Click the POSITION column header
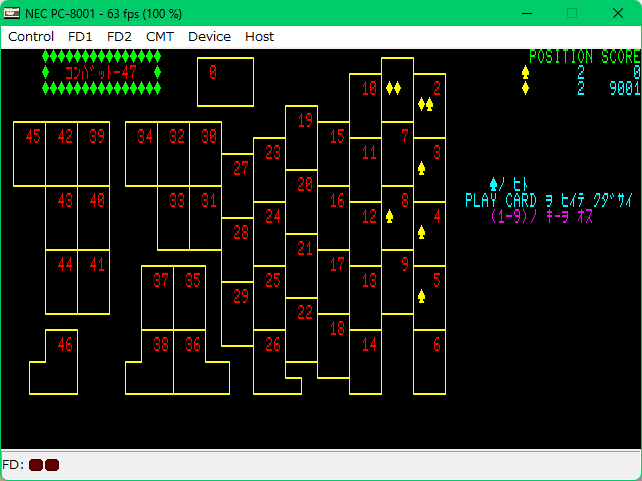Viewport: 642px width, 481px height. 561,56
